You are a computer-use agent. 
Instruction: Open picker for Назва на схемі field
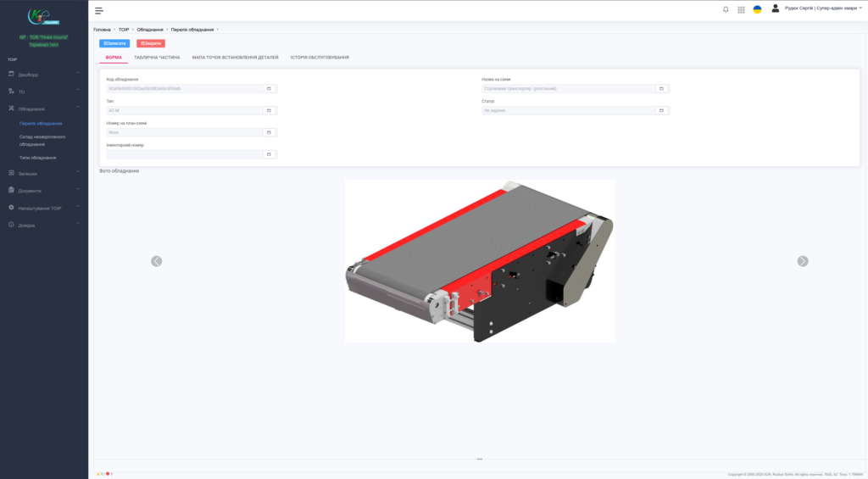(x=661, y=88)
